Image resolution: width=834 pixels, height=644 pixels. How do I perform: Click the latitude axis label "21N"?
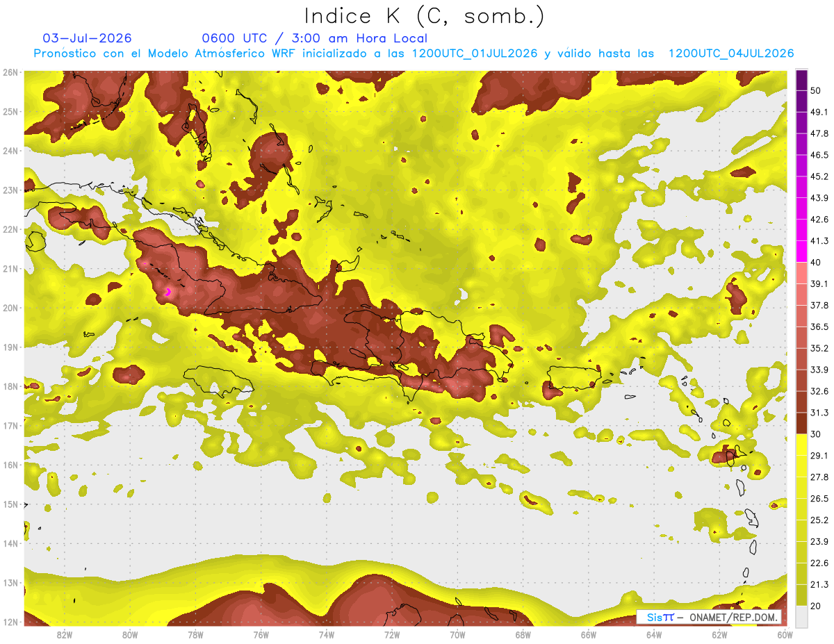coord(10,269)
